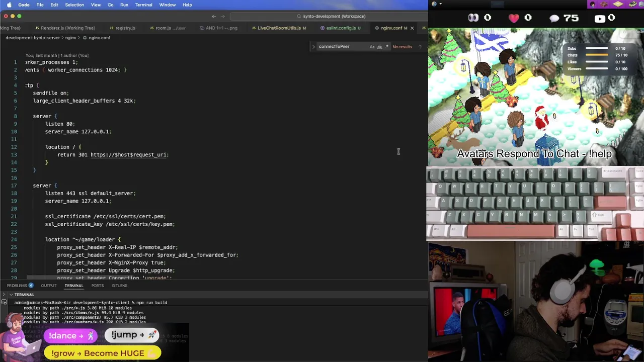Select the Terminal panel tab

coord(73,286)
